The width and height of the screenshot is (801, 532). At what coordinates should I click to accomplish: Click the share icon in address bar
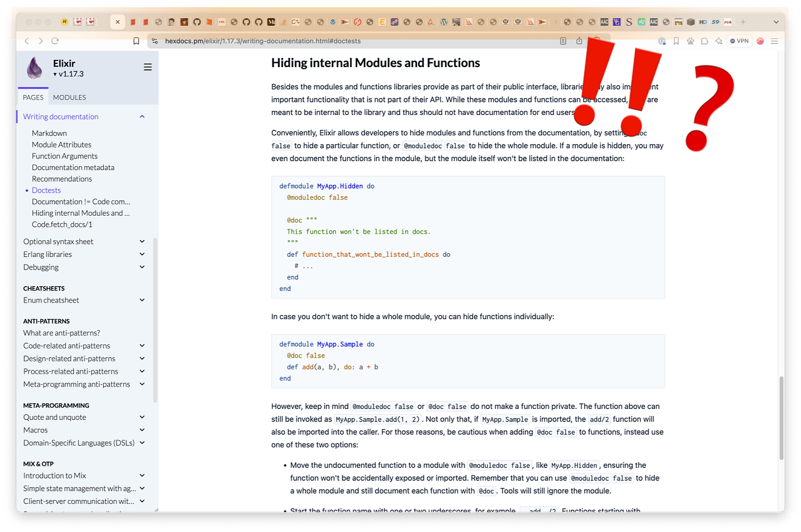point(579,41)
